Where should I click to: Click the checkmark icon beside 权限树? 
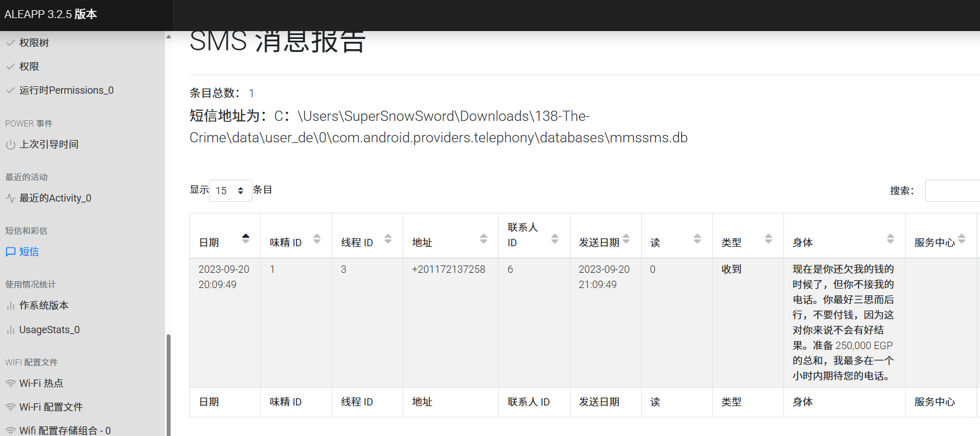(10, 43)
